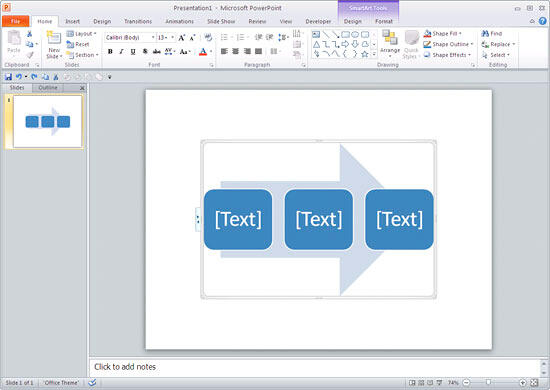Click the 74% zoom level

coord(453,383)
